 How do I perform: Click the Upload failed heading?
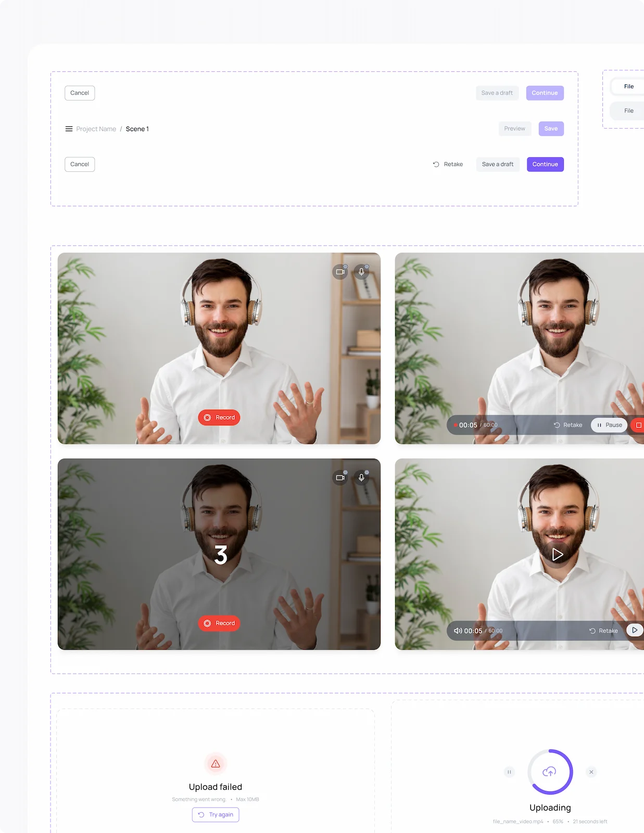(216, 787)
